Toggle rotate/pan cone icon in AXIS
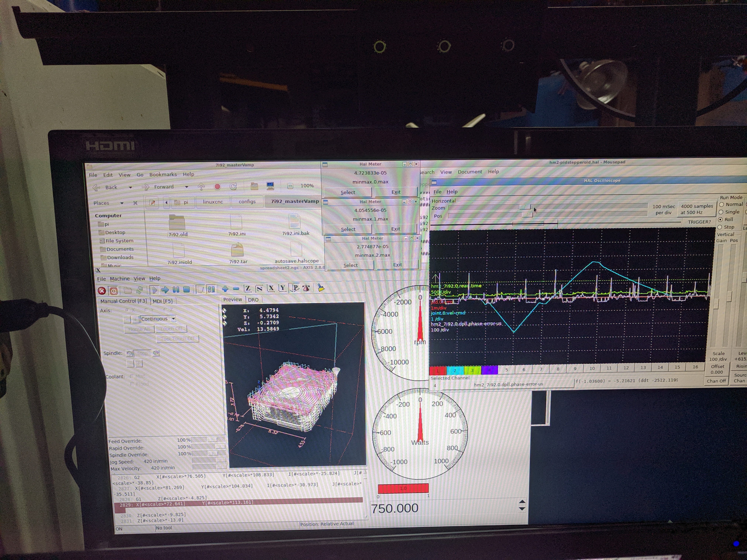747x560 pixels. click(x=306, y=288)
